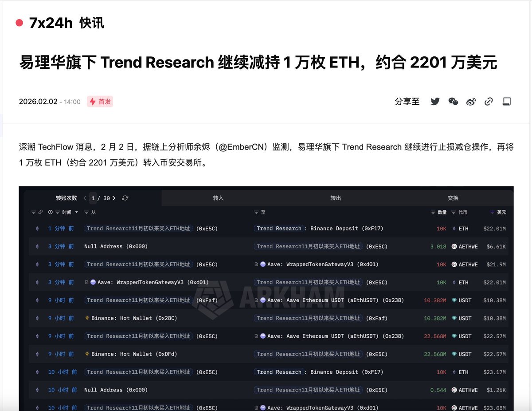Image resolution: width=532 pixels, height=411 pixels.
Task: Go to previous page of transfers
Action: [x=85, y=198]
